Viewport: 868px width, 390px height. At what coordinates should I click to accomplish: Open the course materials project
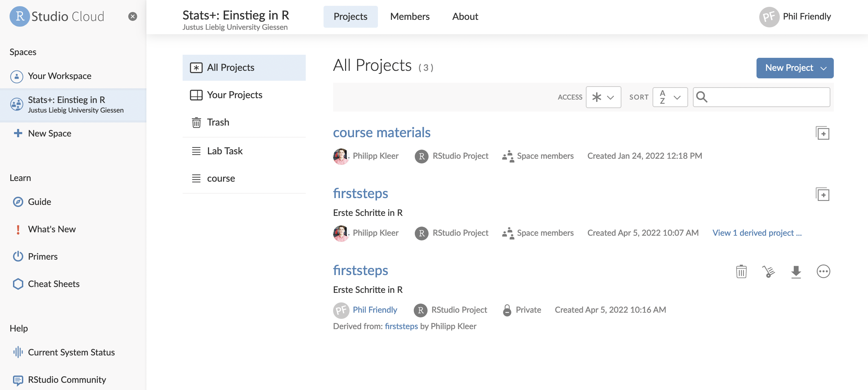(x=382, y=132)
